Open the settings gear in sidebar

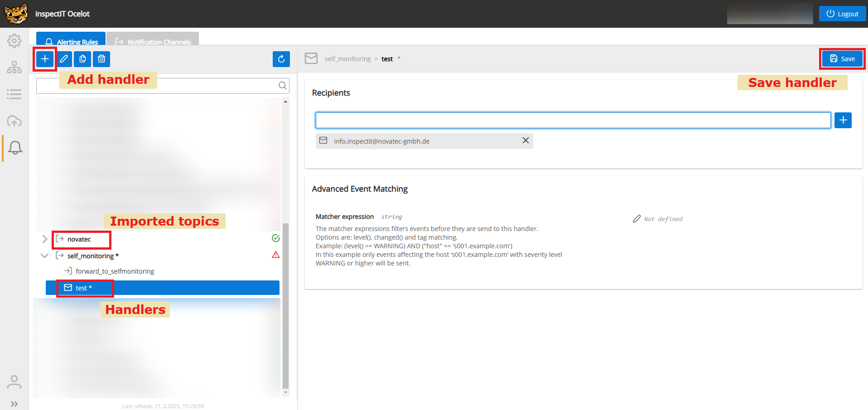[14, 41]
